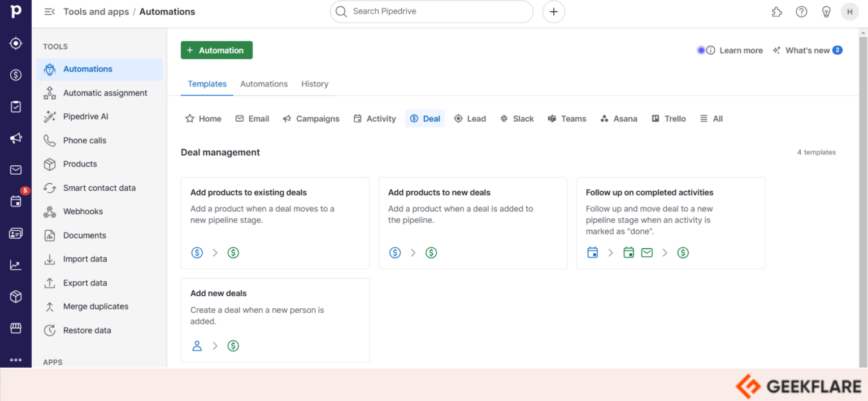This screenshot has height=401, width=868.
Task: Select the Deal template category
Action: pyautogui.click(x=425, y=119)
